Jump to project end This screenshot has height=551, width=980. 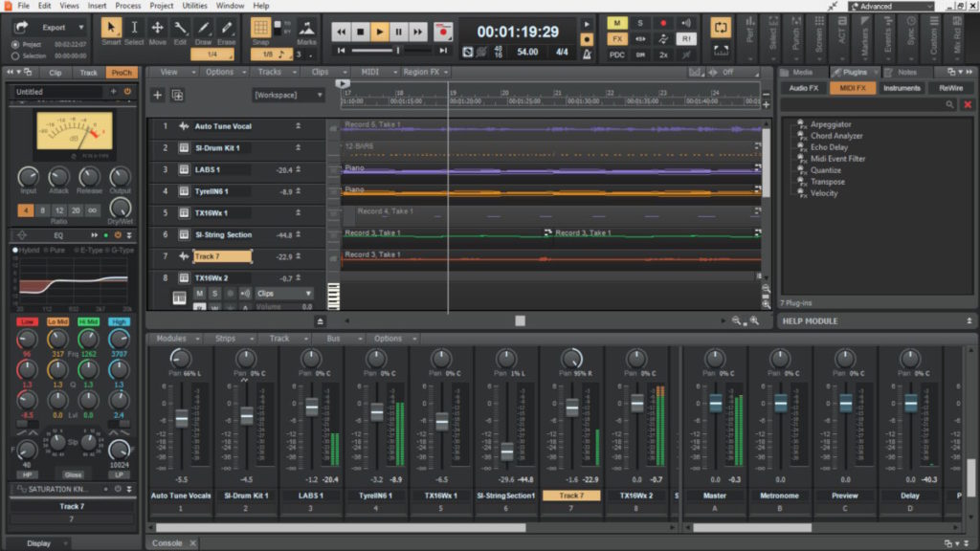pos(443,51)
